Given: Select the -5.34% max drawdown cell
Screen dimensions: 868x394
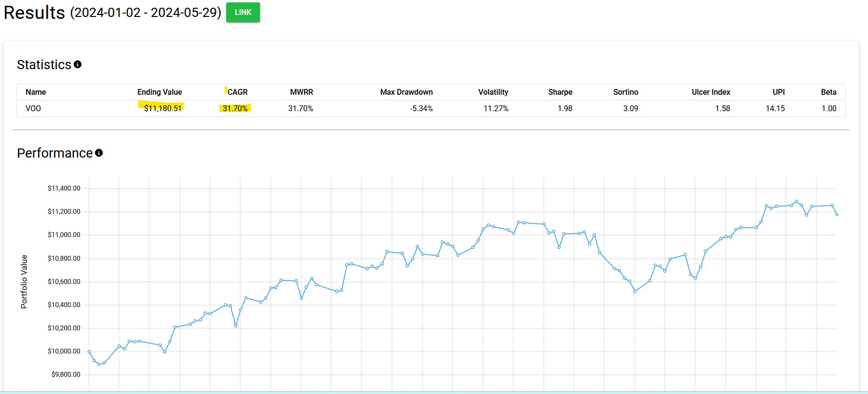Looking at the screenshot, I should tap(421, 108).
